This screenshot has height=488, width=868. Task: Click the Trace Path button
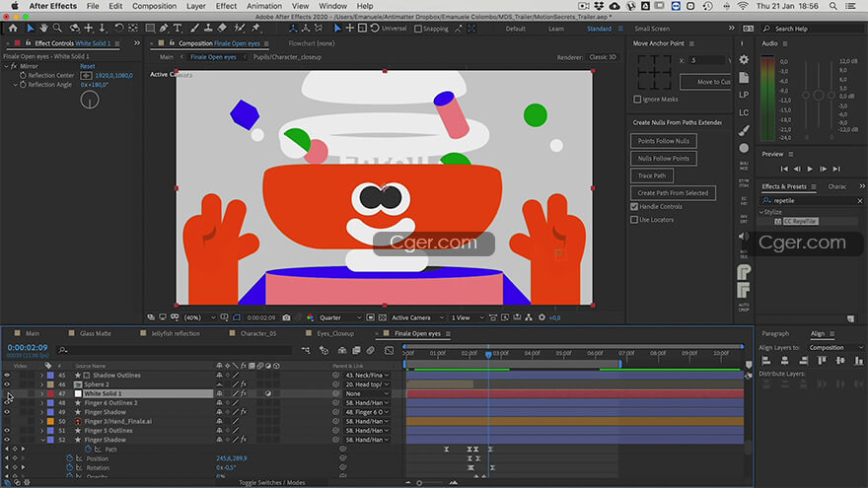pyautogui.click(x=652, y=175)
